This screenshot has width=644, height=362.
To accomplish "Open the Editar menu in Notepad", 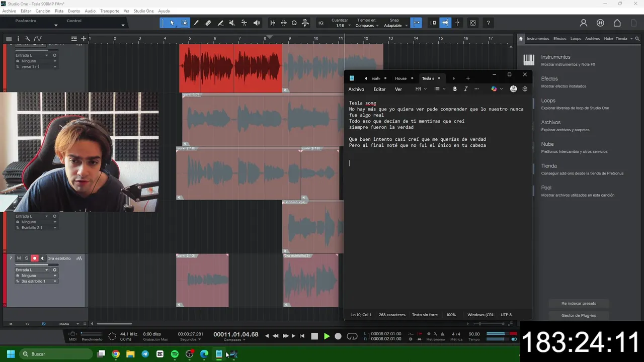I will [379, 89].
